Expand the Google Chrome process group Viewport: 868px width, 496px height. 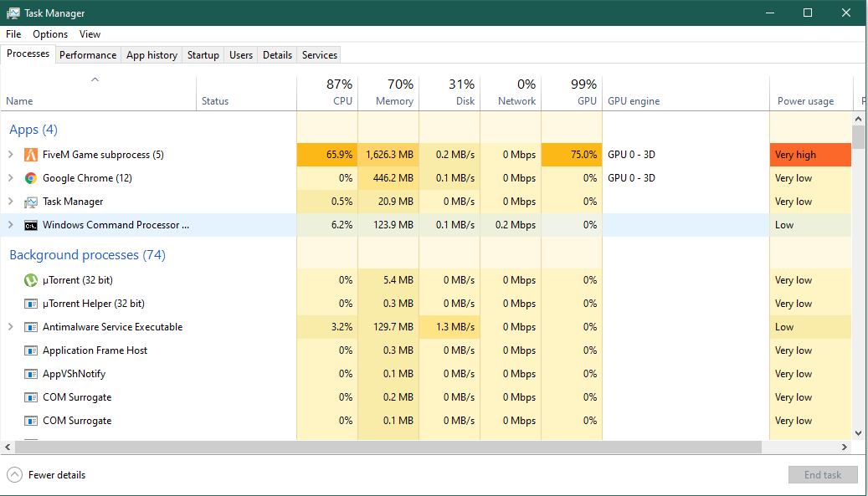[11, 178]
